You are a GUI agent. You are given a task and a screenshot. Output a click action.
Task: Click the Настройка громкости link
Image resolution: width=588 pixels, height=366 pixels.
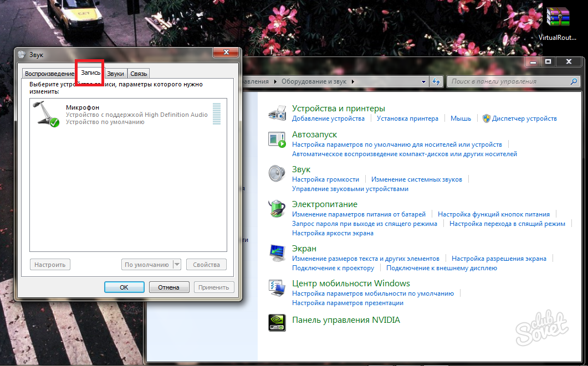[325, 179]
